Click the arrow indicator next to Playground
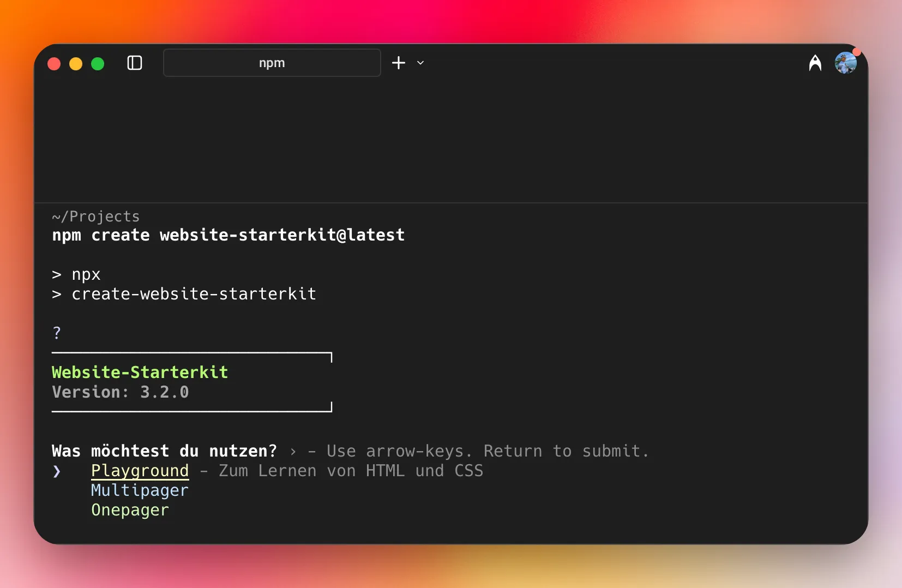This screenshot has width=902, height=588. pyautogui.click(x=57, y=472)
